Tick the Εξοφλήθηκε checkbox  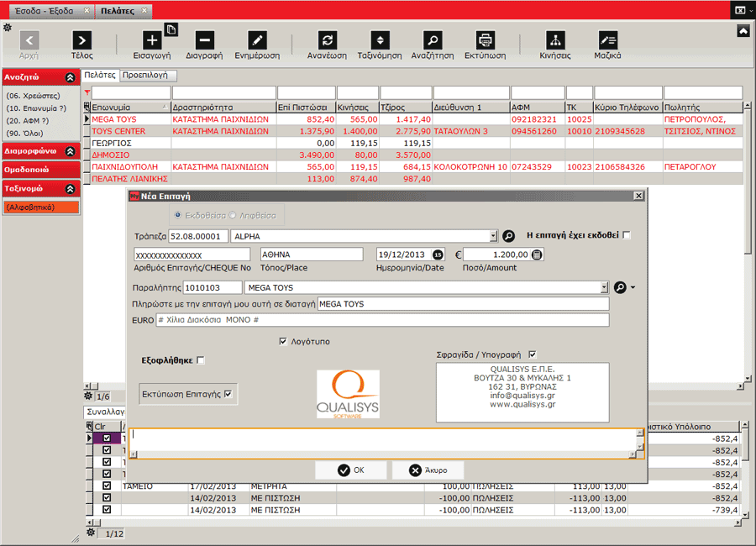(201, 360)
